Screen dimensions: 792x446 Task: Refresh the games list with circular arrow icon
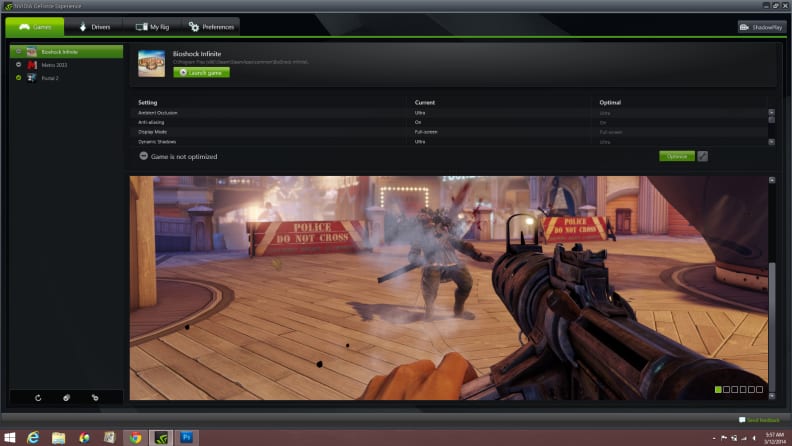38,398
